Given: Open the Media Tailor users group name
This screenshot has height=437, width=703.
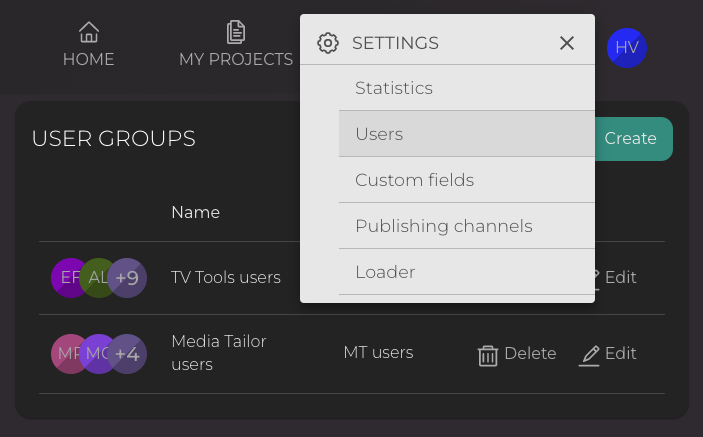Looking at the screenshot, I should click(218, 353).
